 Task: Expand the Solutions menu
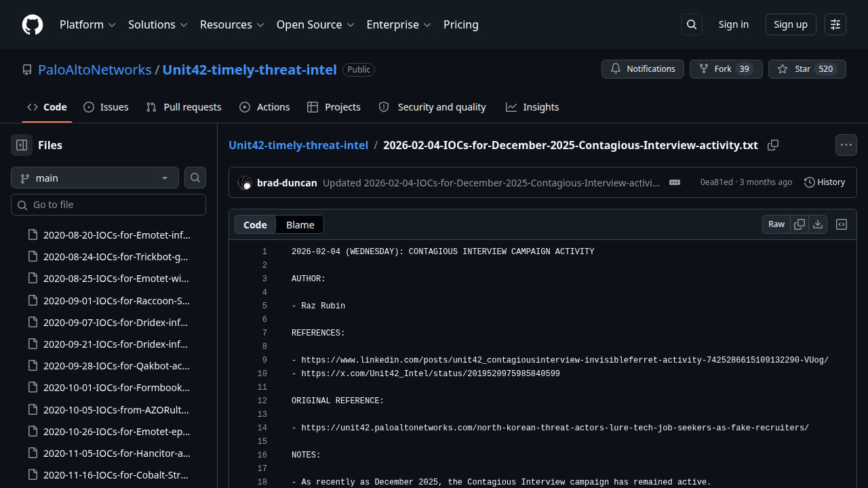(158, 24)
